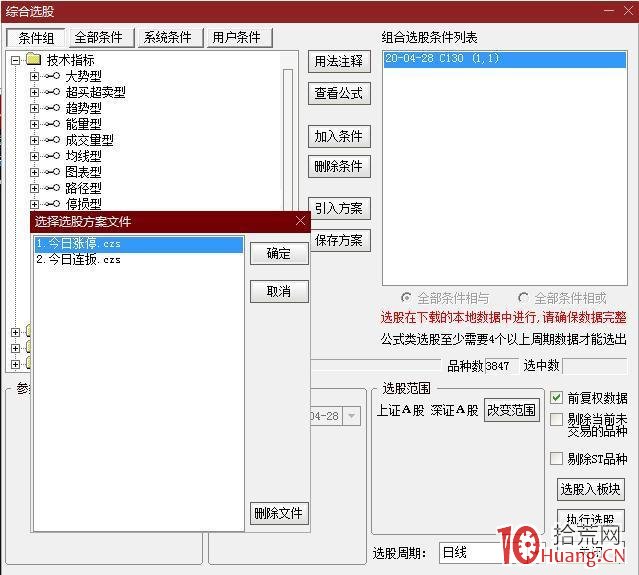Minimize the 综合选股 window
This screenshot has height=575, width=639.
tap(609, 11)
